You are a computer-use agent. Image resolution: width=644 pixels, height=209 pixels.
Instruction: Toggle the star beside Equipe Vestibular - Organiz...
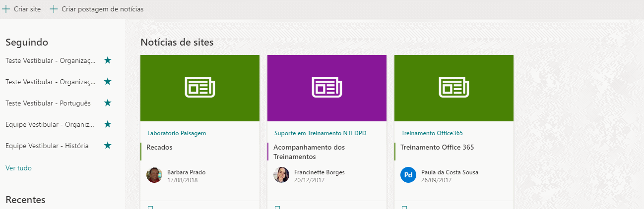[x=108, y=124]
